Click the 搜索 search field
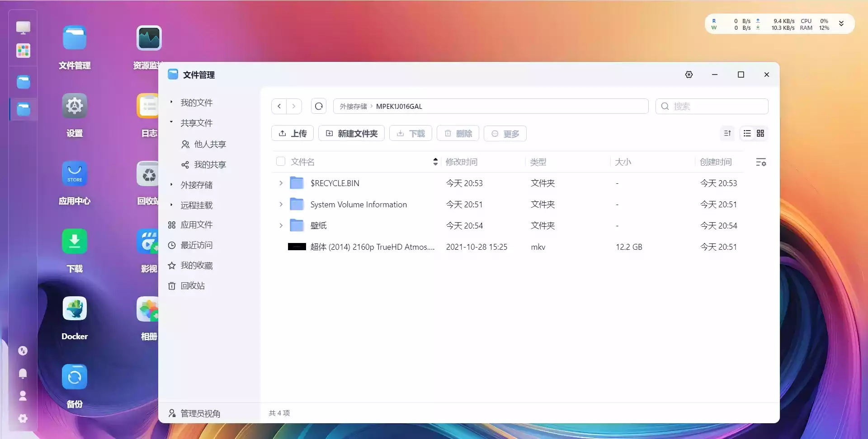The width and height of the screenshot is (868, 439). tap(712, 107)
